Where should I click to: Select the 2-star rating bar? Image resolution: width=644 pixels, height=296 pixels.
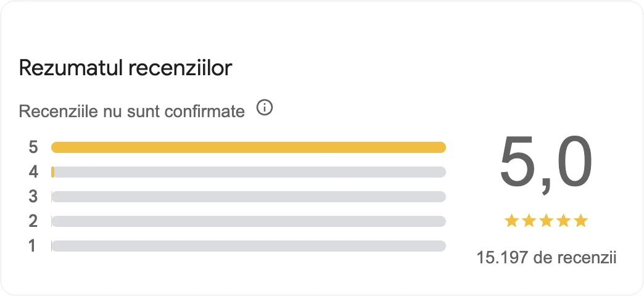[x=249, y=221]
